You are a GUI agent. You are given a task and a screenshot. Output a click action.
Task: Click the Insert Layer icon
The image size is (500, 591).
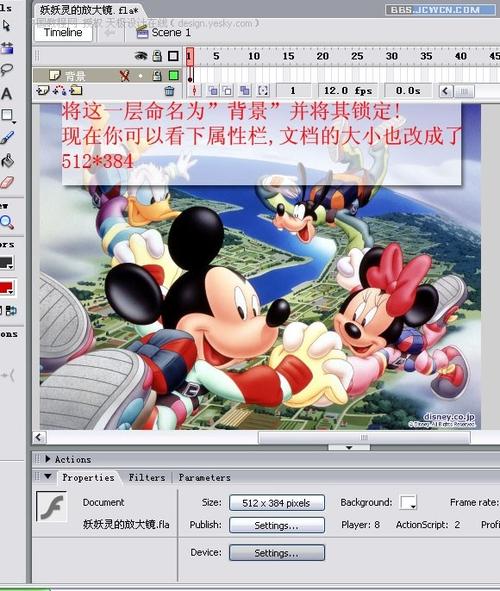(x=42, y=90)
